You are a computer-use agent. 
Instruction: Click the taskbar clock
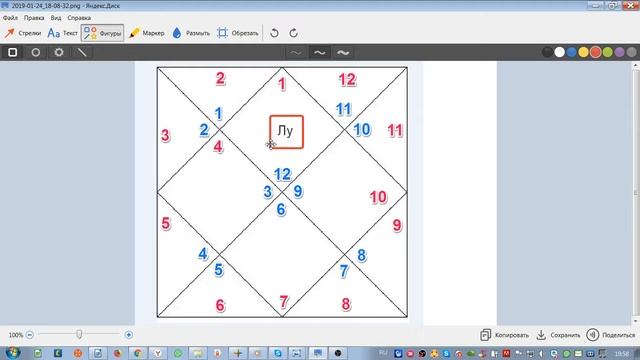(x=622, y=353)
